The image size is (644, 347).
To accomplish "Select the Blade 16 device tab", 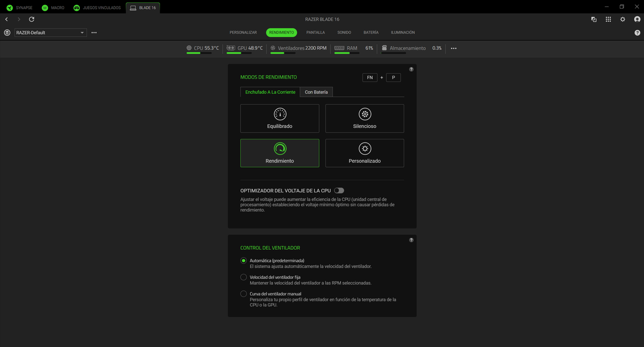I will (143, 8).
